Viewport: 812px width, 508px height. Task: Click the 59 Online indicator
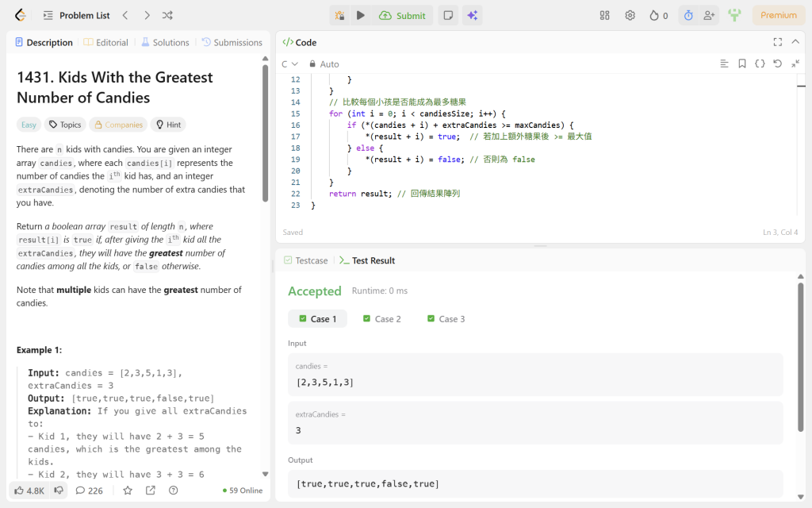(243, 491)
